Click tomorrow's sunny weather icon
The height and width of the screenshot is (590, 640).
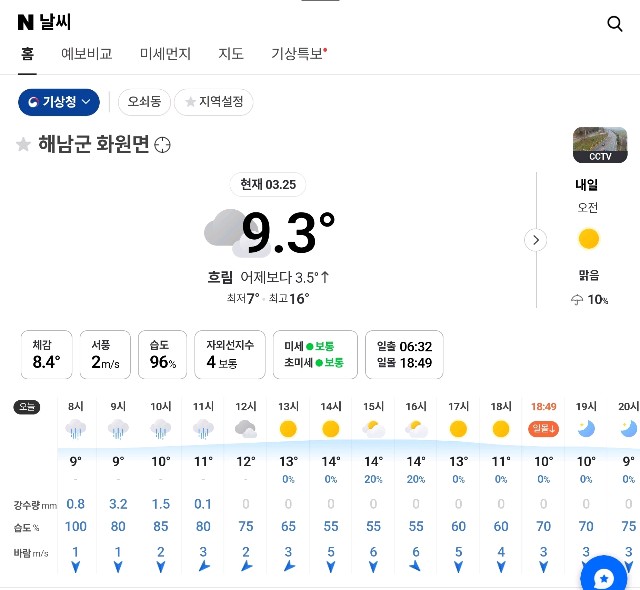click(588, 239)
